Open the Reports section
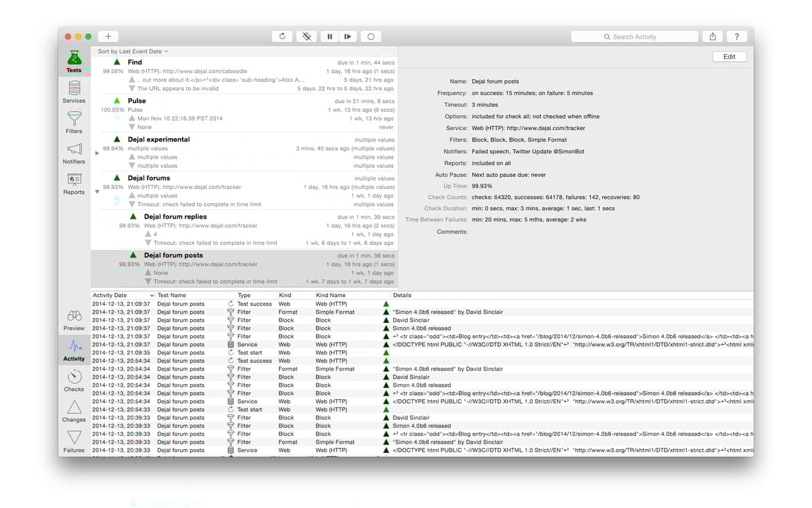The height and width of the screenshot is (508, 812). tap(74, 183)
